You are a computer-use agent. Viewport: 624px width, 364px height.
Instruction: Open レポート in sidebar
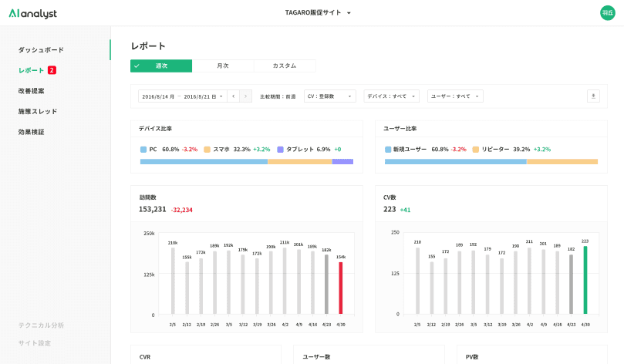point(31,70)
